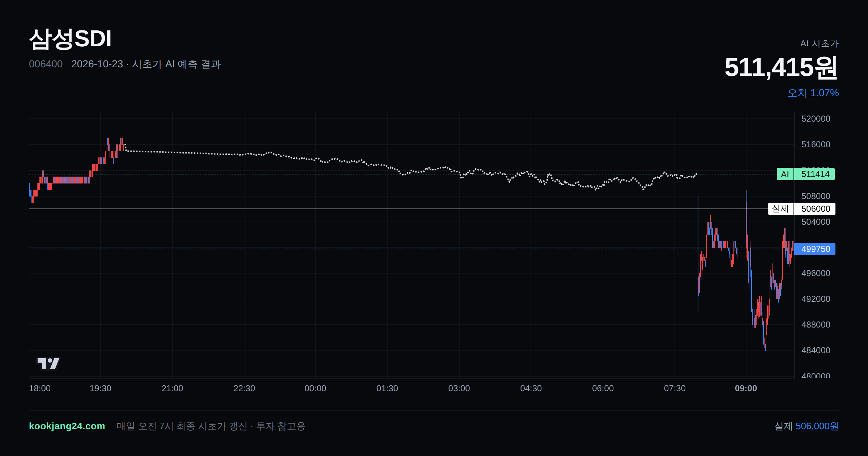Click the 18:00 time axis label
Screen dimensions: 868x456
[40, 388]
